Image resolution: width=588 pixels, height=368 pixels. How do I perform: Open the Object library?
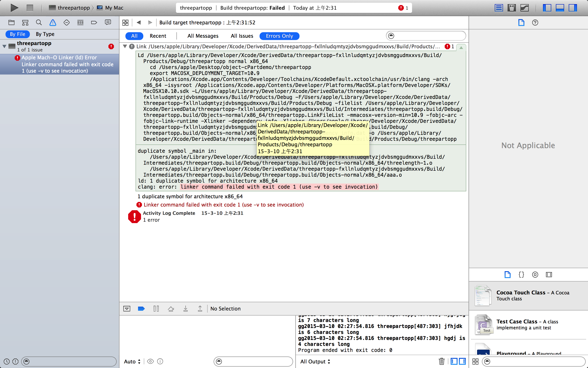[x=535, y=275]
